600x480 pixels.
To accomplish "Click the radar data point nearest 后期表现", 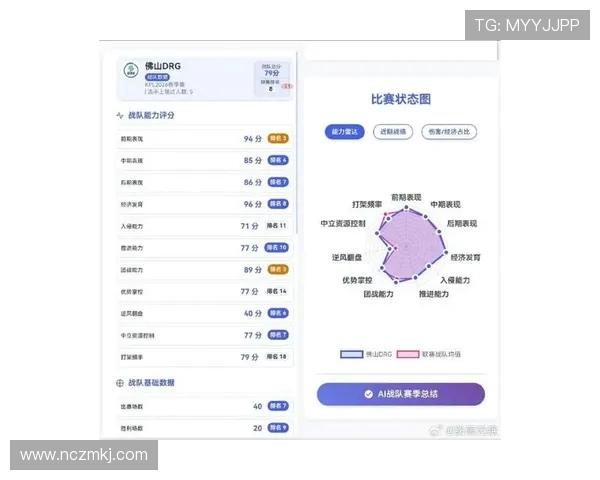I will (x=439, y=232).
